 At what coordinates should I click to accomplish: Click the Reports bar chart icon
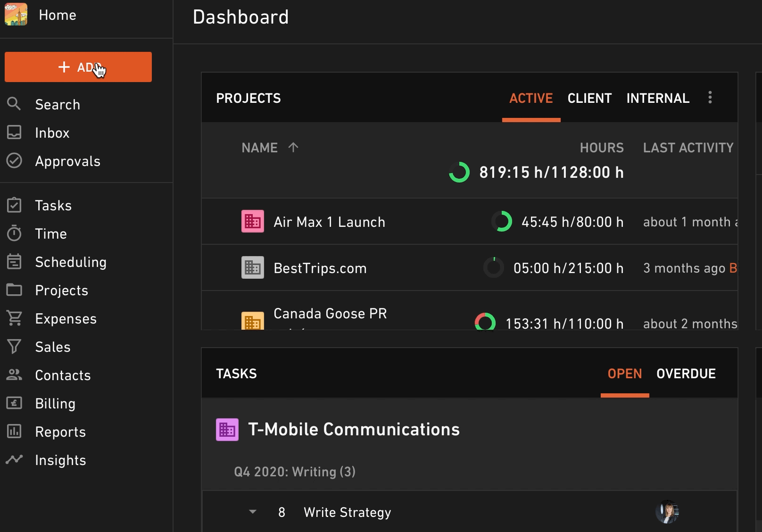[x=14, y=431]
